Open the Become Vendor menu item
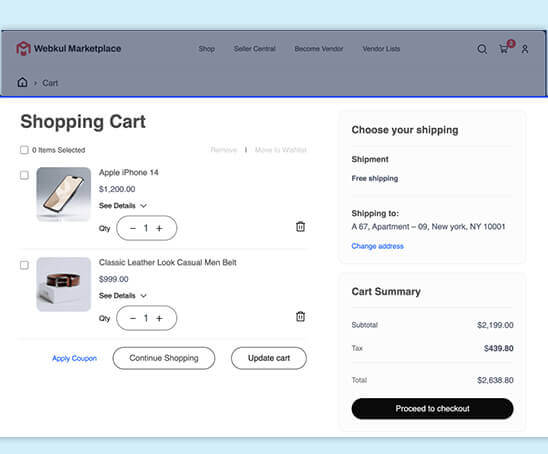 point(319,49)
